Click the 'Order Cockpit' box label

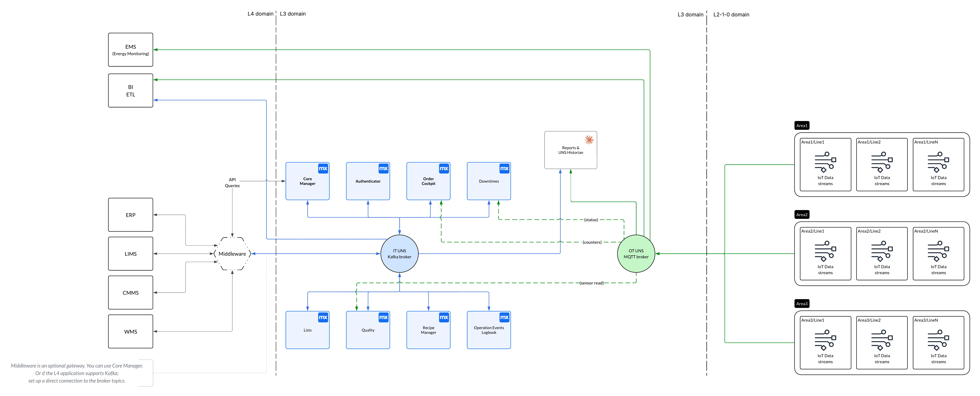[428, 181]
